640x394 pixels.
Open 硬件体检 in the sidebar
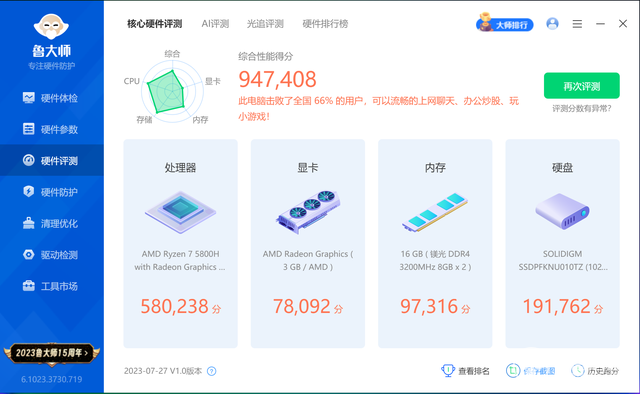[51, 98]
